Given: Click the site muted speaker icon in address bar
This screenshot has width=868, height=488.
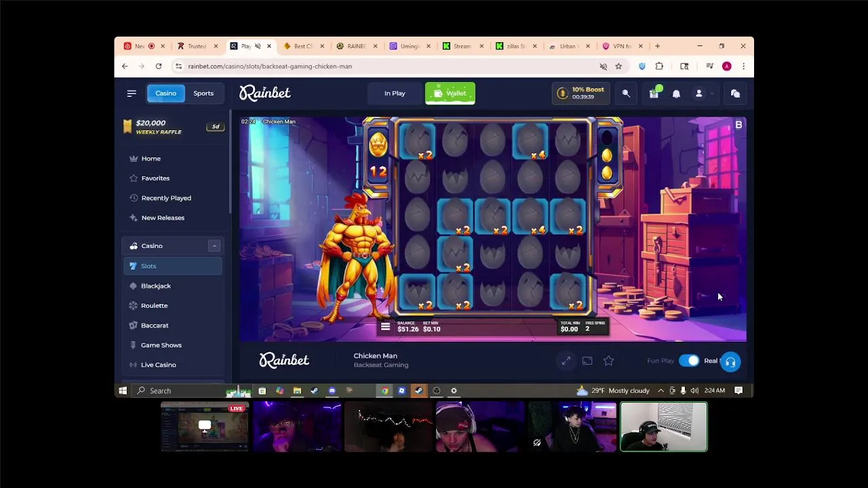Looking at the screenshot, I should pos(603,66).
